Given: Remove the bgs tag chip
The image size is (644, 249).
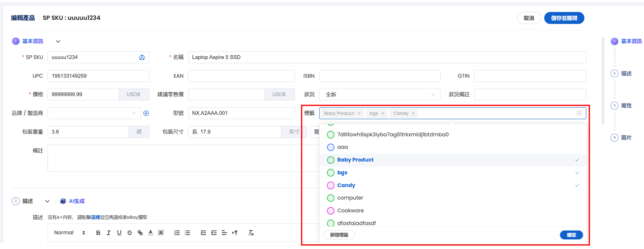Looking at the screenshot, I should pyautogui.click(x=383, y=113).
